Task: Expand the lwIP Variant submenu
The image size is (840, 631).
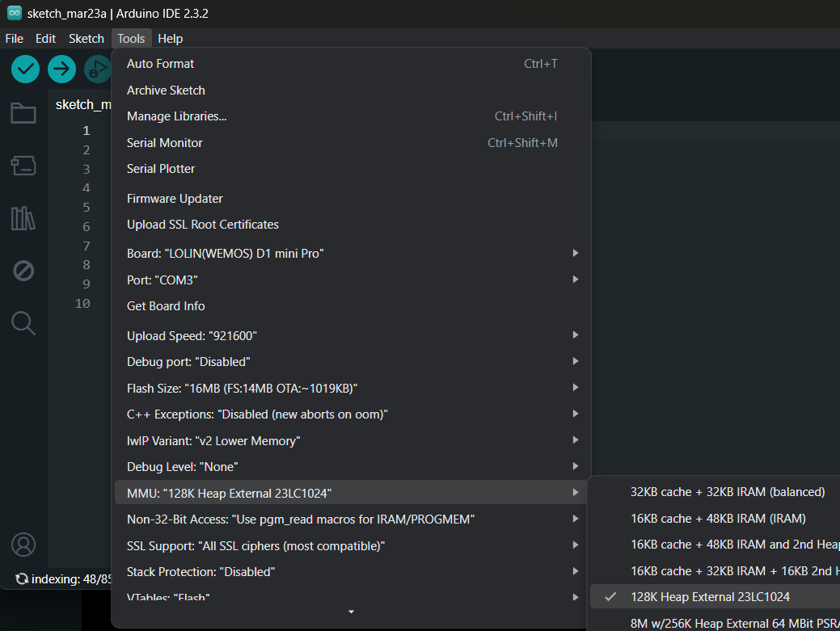Action: [x=351, y=440]
